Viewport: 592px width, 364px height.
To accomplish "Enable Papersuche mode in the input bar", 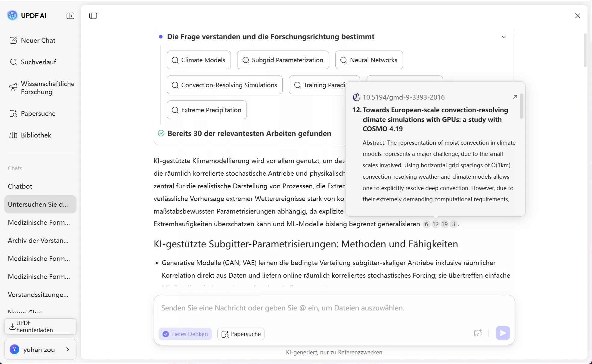I will coord(241,334).
